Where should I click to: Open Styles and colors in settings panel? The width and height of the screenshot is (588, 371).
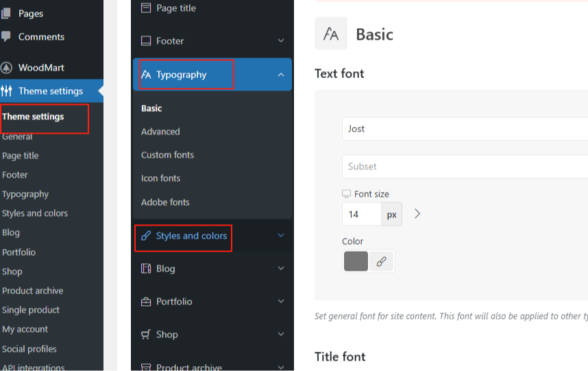click(x=192, y=236)
